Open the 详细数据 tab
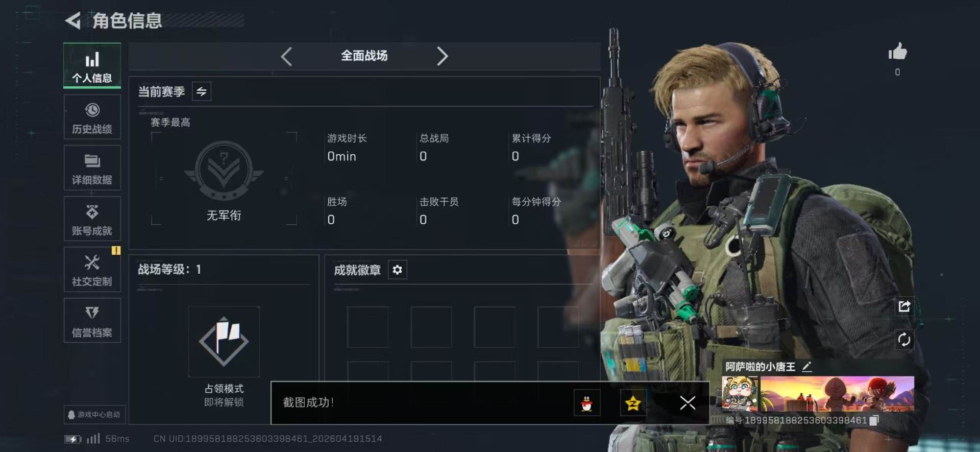Viewport: 980px width, 452px height. pos(92,168)
